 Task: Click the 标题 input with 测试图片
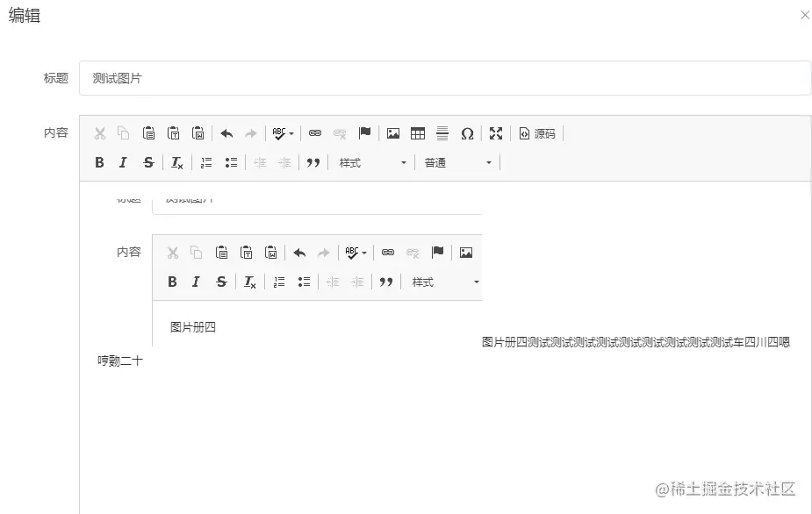(445, 78)
